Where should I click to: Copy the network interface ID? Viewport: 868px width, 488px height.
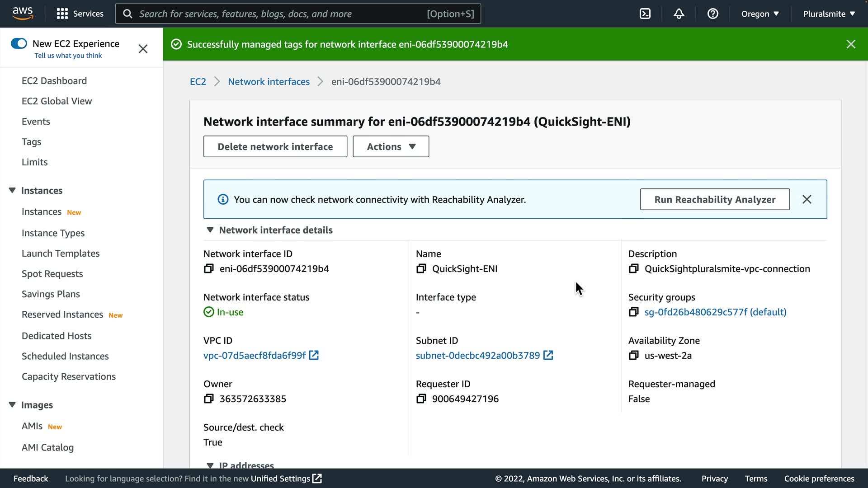point(208,269)
